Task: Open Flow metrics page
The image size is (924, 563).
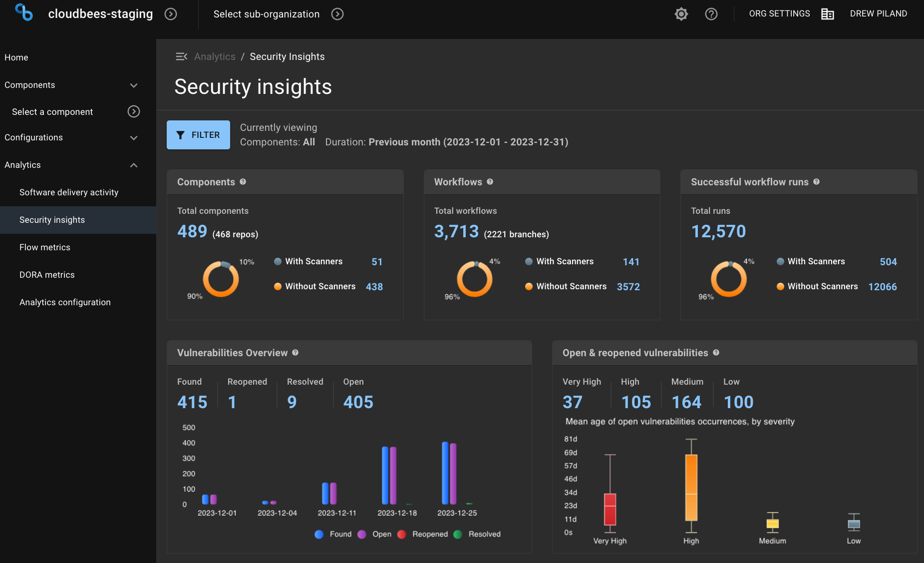Action: click(45, 247)
